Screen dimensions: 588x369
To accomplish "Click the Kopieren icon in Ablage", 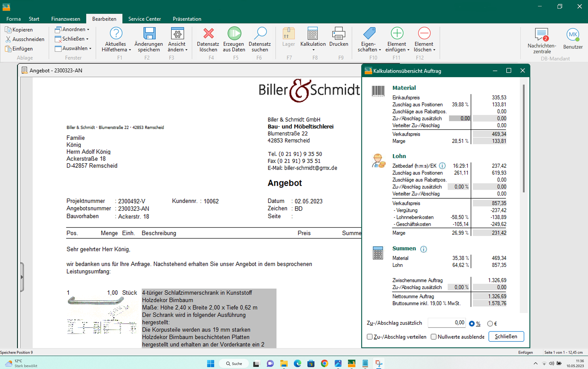I will (x=8, y=30).
